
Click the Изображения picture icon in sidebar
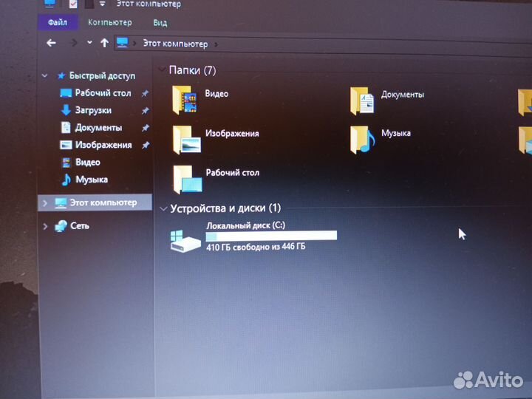(x=66, y=146)
